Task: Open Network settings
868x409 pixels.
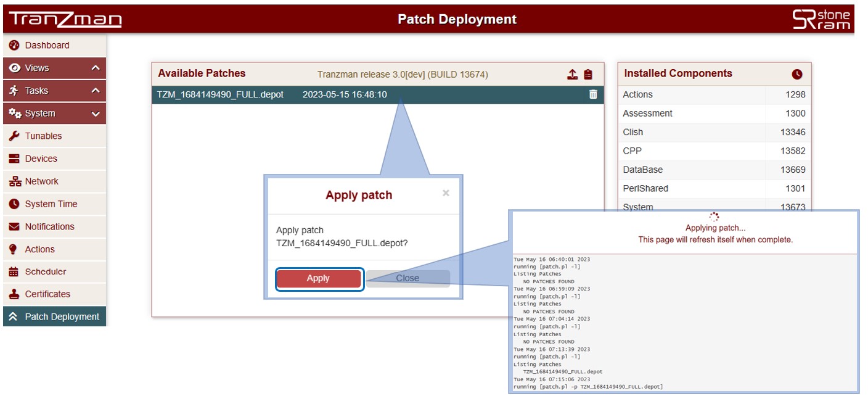Action: coord(41,181)
